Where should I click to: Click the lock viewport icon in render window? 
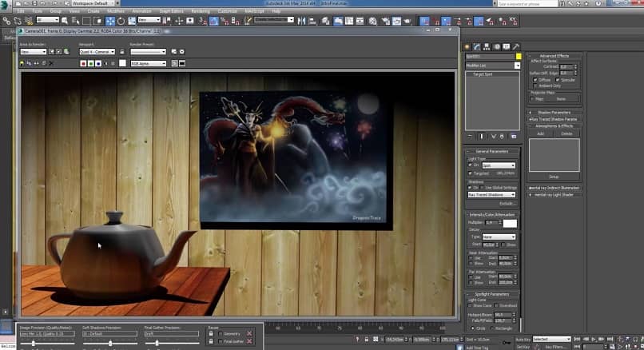point(122,52)
